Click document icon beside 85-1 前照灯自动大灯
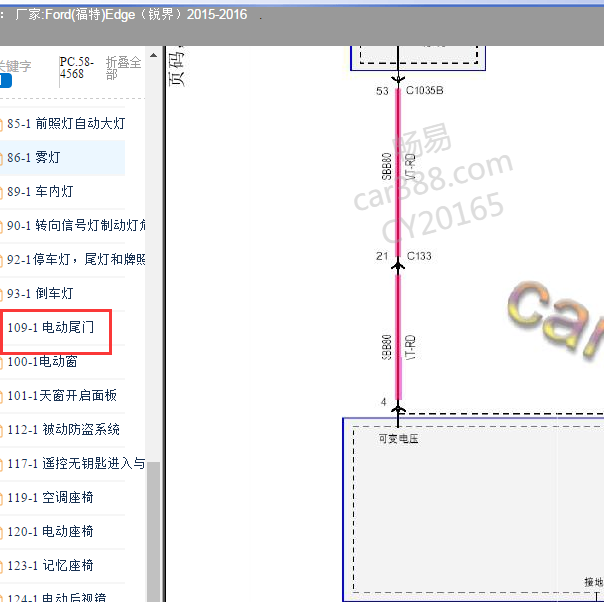The height and width of the screenshot is (602, 604). 1,124
